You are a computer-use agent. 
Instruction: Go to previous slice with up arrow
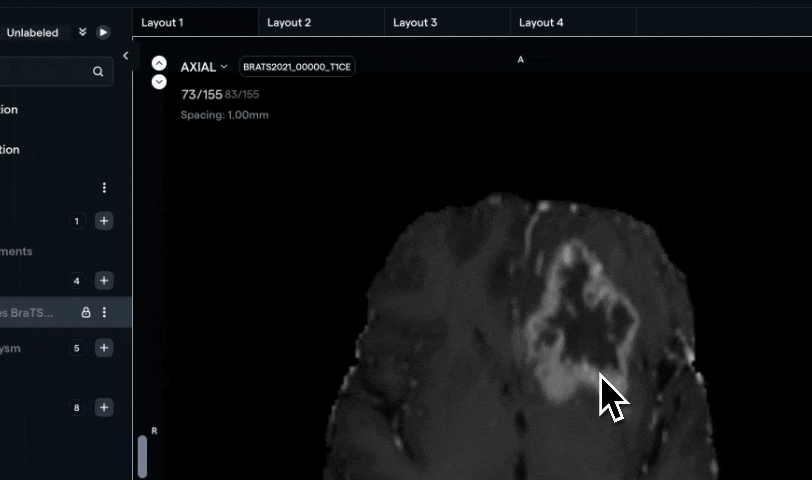(159, 63)
